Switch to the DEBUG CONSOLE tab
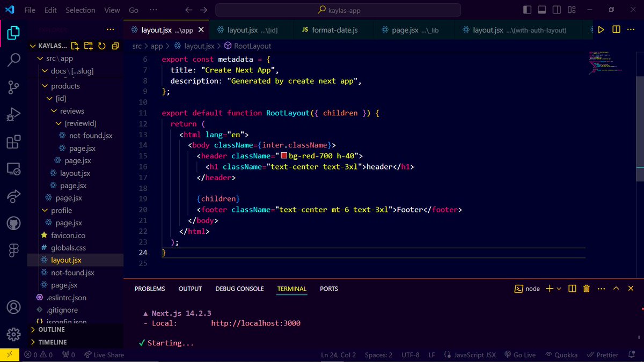Viewport: 644px width, 362px height. 239,289
